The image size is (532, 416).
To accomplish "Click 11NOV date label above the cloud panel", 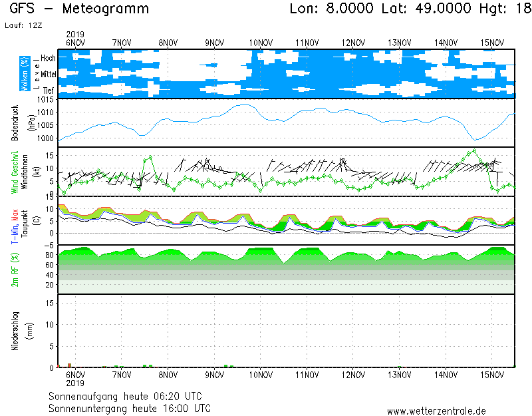I will tap(307, 43).
